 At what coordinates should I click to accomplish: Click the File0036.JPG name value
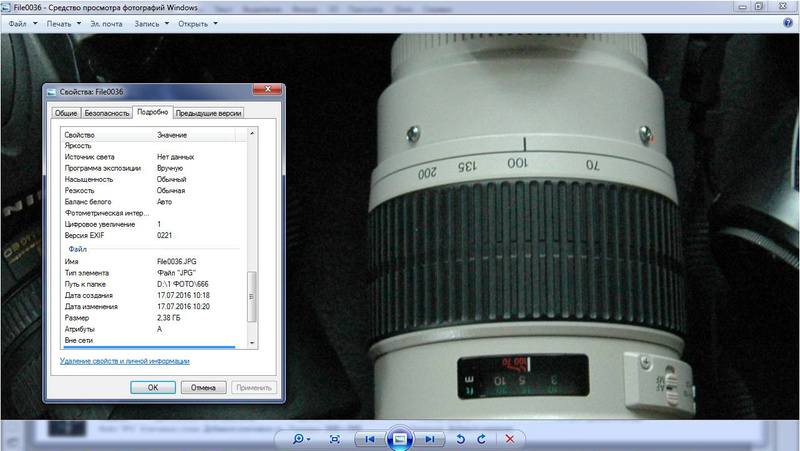177,262
